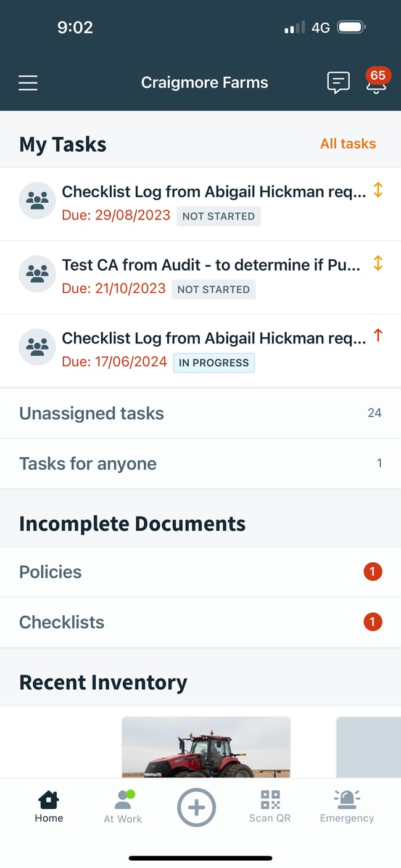Screen dimensions: 401x868
Task: Tap the central plus create icon
Action: [x=196, y=807]
